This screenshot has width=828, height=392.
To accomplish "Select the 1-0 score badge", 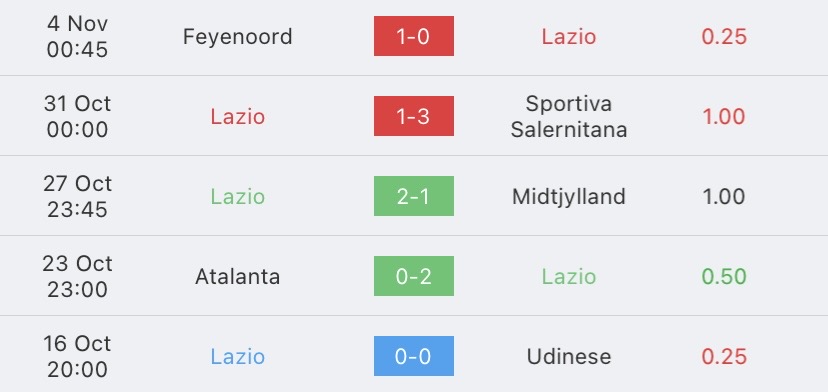I will [x=413, y=36].
